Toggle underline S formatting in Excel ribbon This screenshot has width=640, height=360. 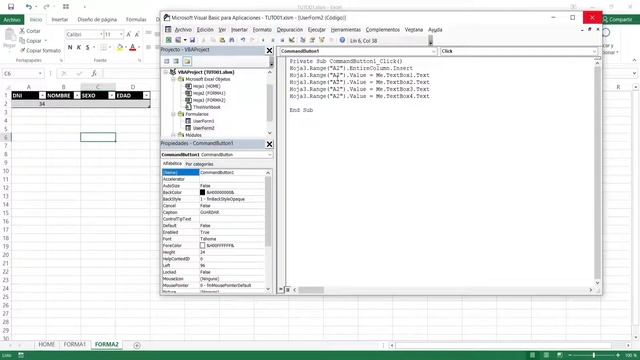click(x=87, y=47)
